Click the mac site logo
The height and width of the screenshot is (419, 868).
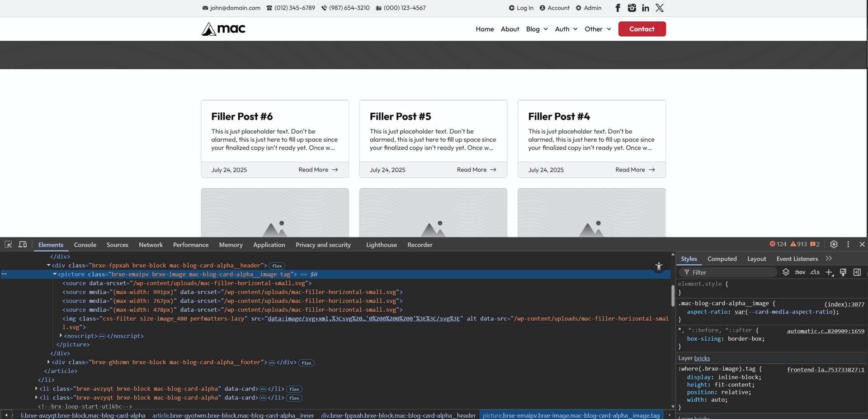point(223,29)
